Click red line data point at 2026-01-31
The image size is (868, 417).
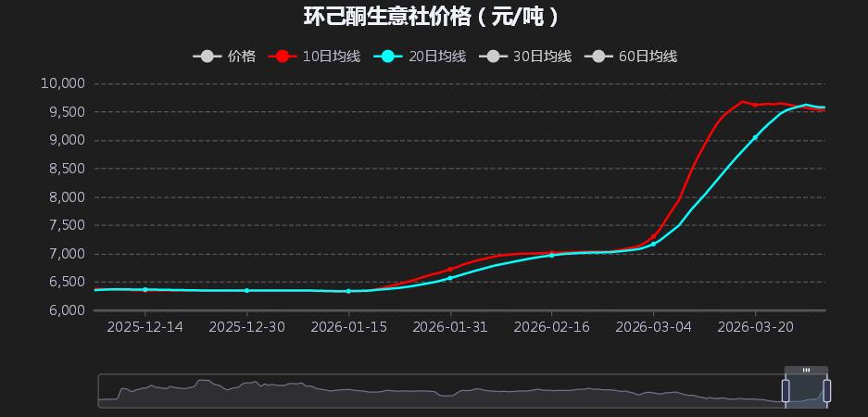coord(450,270)
